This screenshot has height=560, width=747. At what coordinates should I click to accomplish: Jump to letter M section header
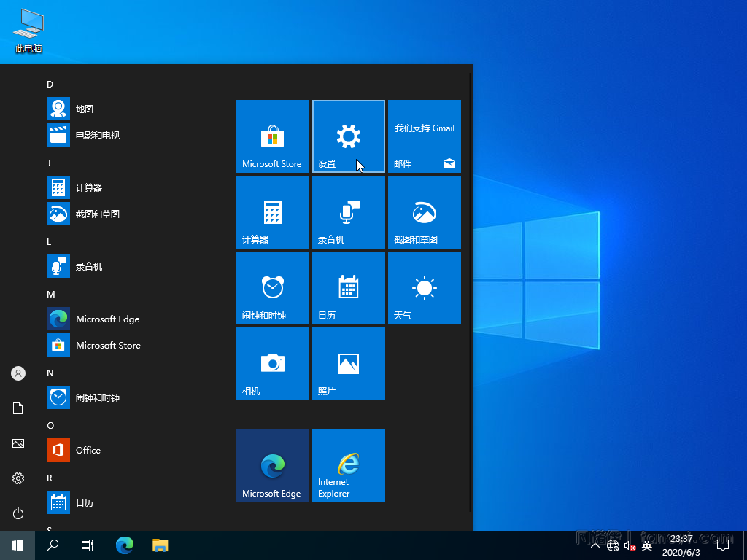click(50, 295)
